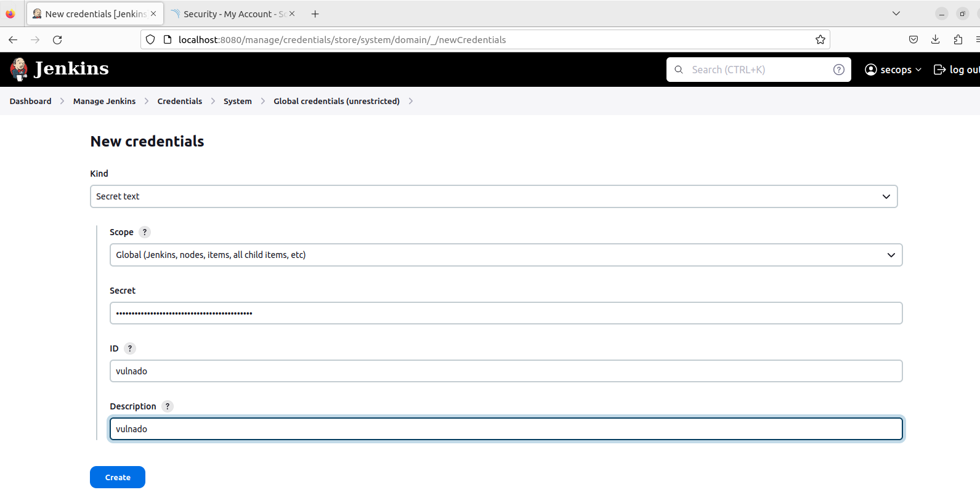Open Global credentials (unrestricted) breadcrumb
The width and height of the screenshot is (980, 503).
click(x=337, y=101)
